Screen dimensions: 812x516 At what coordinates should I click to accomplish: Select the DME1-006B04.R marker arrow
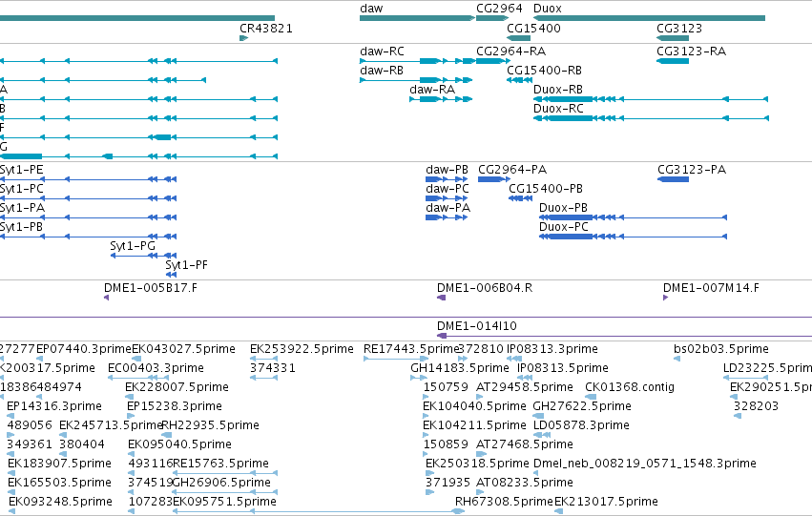(x=441, y=298)
